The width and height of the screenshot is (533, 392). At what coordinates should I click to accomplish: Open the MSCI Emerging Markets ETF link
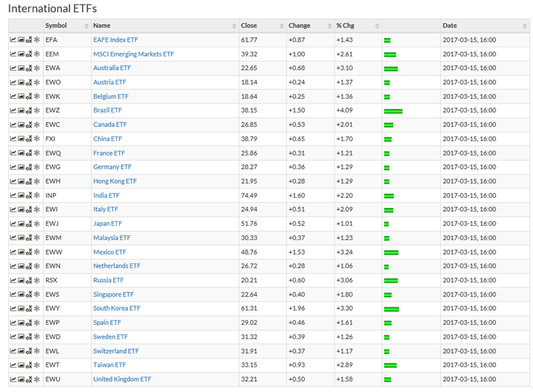tap(133, 54)
